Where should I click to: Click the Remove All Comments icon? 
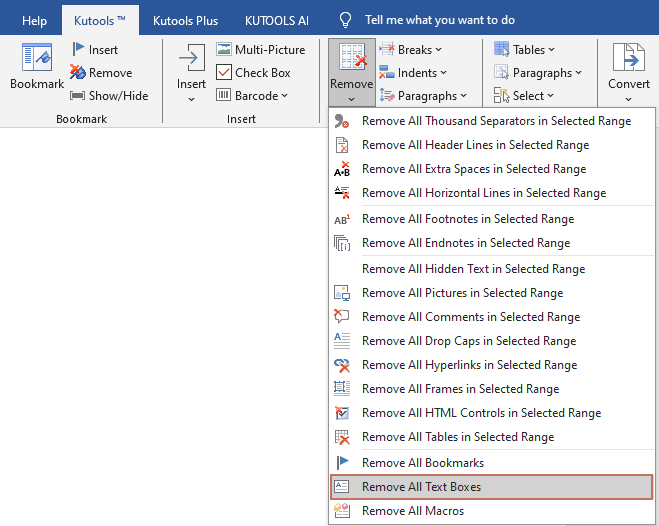tap(342, 317)
